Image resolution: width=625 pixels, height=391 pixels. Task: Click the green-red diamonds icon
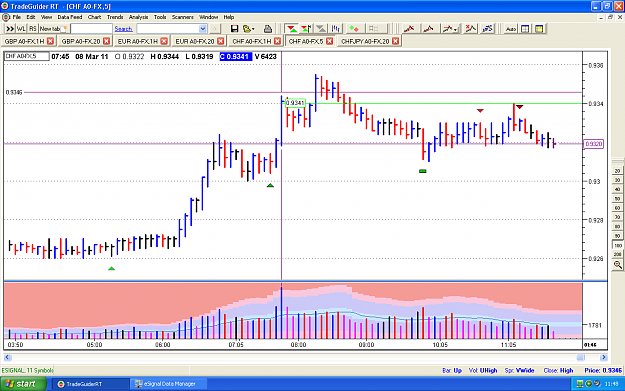click(354, 29)
